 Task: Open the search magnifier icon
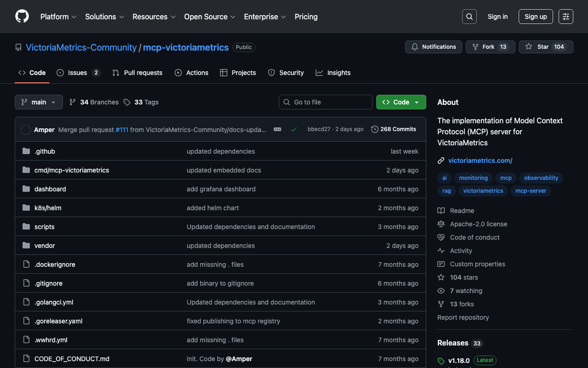click(469, 17)
